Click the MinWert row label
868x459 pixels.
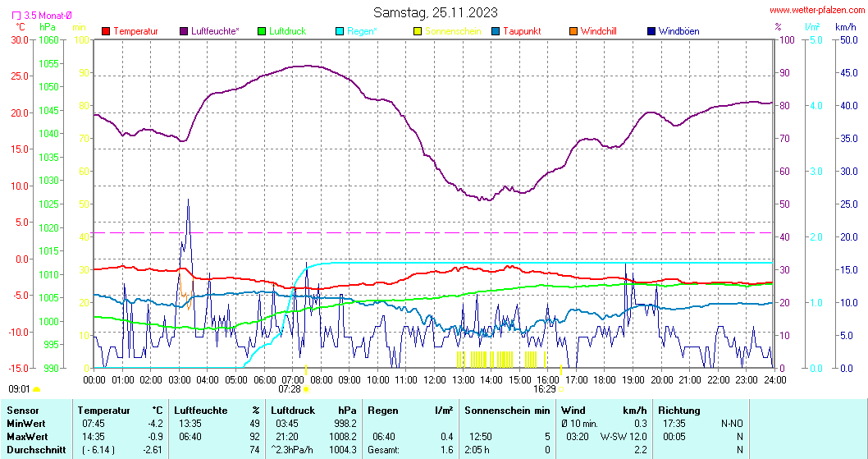pos(27,424)
